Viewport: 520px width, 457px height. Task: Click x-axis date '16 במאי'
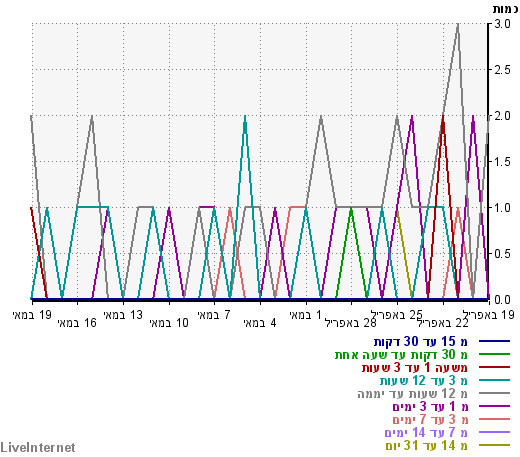tap(77, 323)
